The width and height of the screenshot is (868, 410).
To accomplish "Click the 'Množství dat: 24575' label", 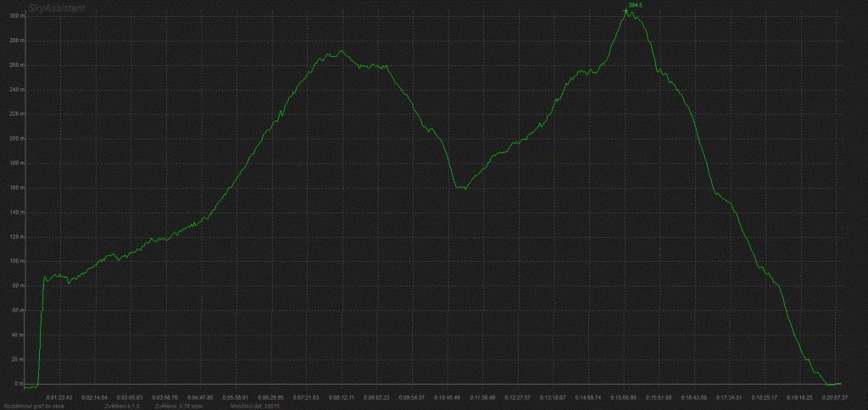I will [255, 406].
